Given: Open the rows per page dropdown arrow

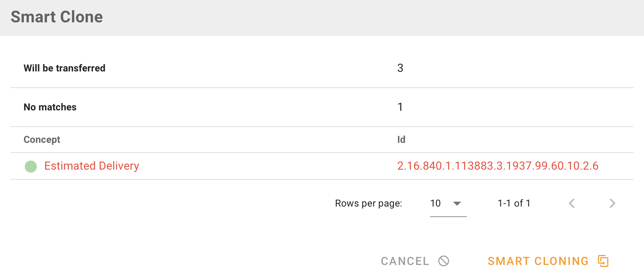Looking at the screenshot, I should click(457, 203).
